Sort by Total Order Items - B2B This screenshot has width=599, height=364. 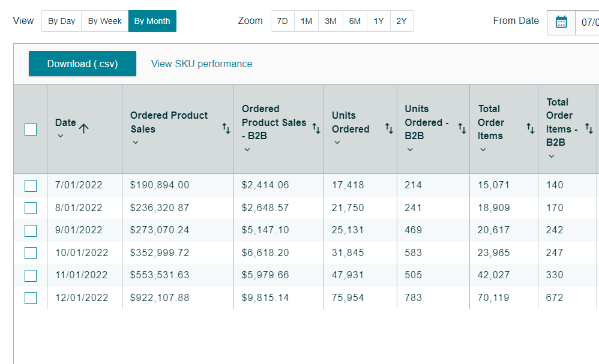tap(589, 128)
